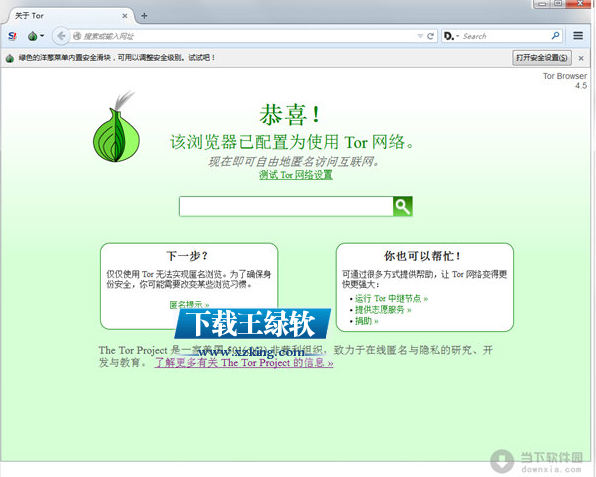Image resolution: width=596 pixels, height=477 pixels.
Task: Expand the address bar history dropdown arrow
Action: pyautogui.click(x=420, y=36)
